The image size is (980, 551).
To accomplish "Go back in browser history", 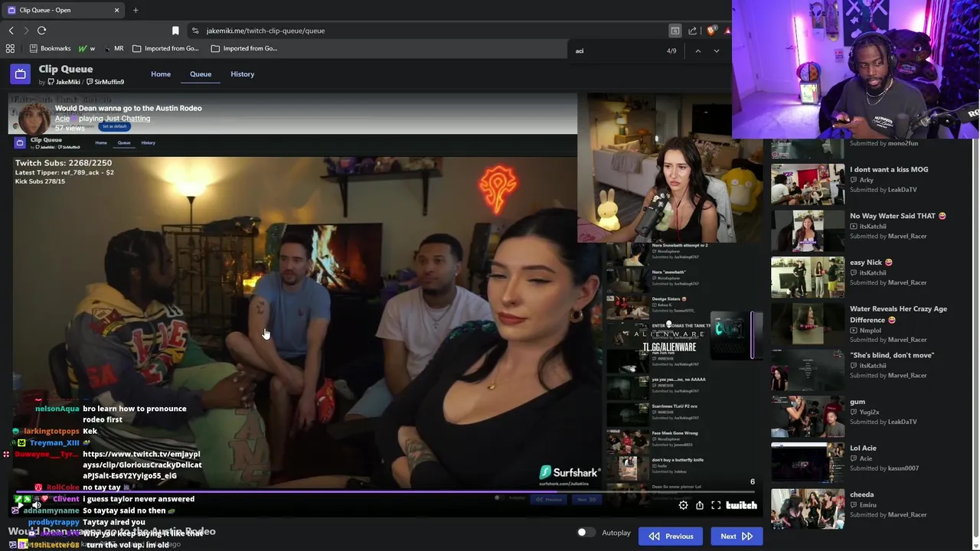I will [x=11, y=31].
